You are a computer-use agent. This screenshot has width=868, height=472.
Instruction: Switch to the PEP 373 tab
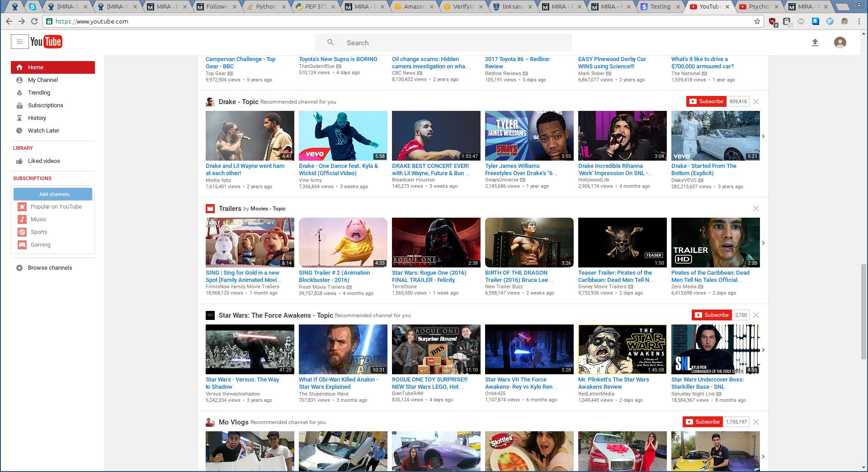(x=315, y=6)
